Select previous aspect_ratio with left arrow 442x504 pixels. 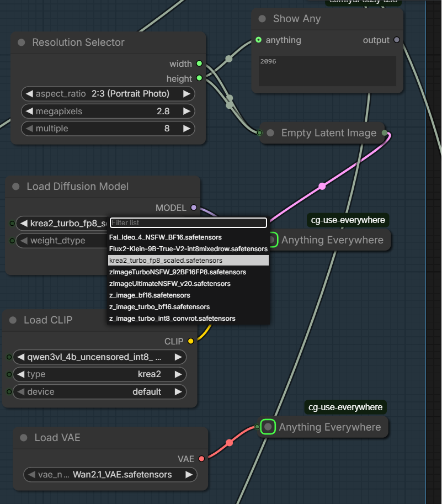click(x=29, y=93)
